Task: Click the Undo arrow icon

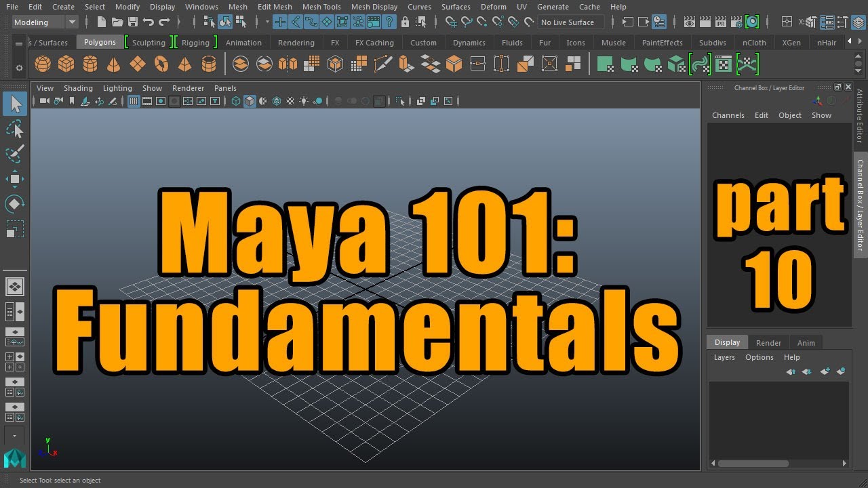Action: (x=149, y=22)
